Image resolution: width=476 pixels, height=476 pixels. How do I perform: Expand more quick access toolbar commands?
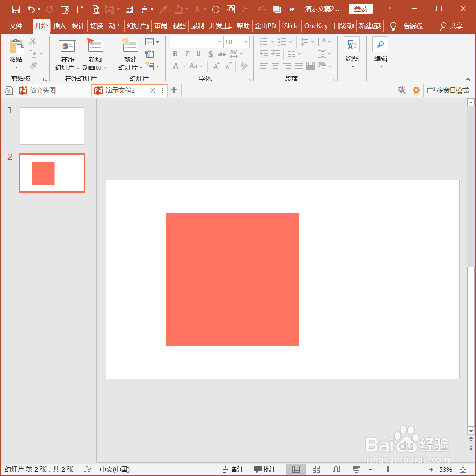pyautogui.click(x=292, y=10)
